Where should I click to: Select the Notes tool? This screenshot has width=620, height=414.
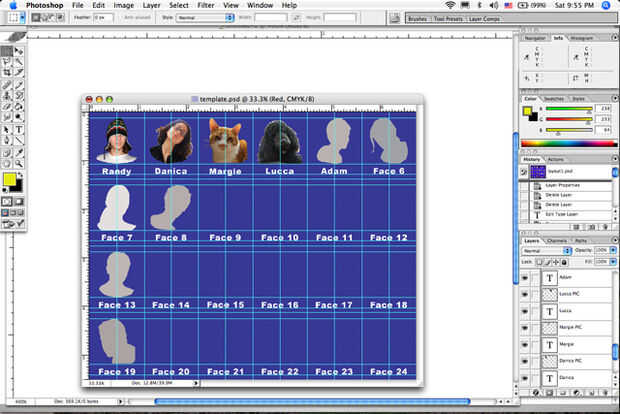[7, 153]
